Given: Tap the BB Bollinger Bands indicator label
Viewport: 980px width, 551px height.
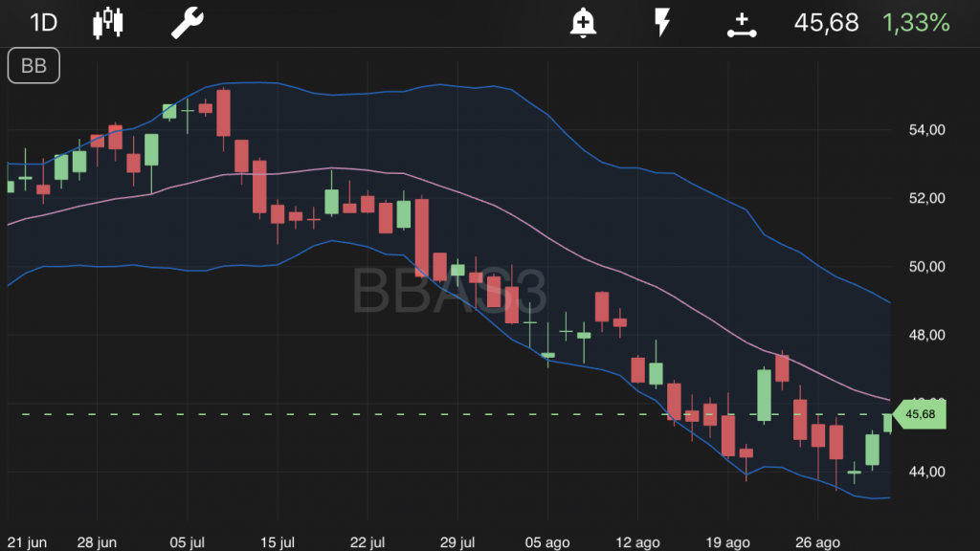Looking at the screenshot, I should [x=33, y=66].
